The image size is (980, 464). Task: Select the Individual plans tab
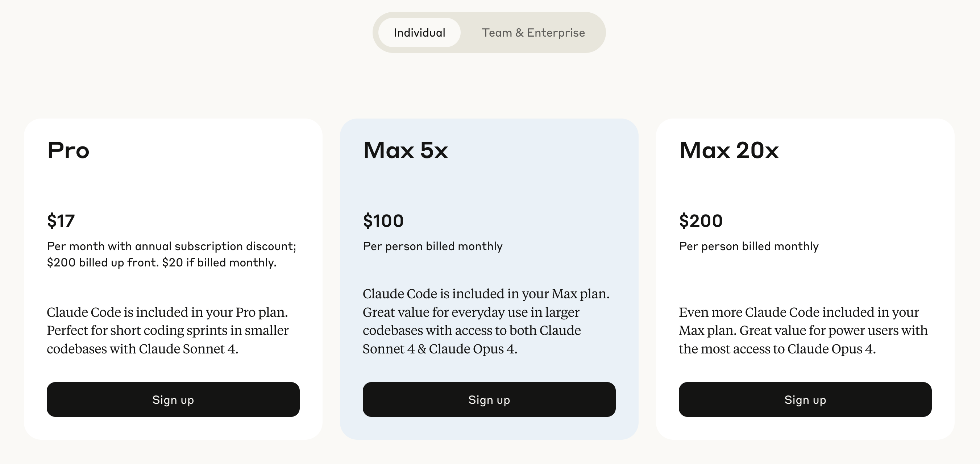(419, 33)
